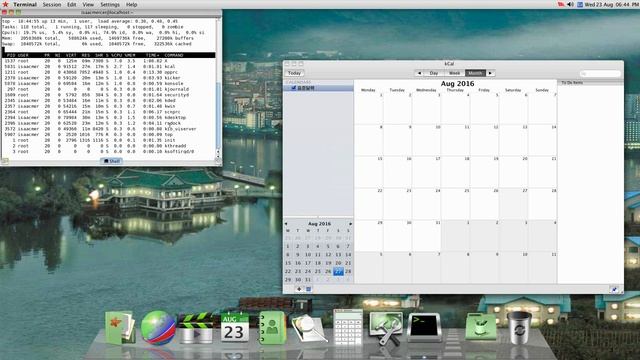Go to next month with kCal's toolbar arrow
The width and height of the screenshot is (640, 360).
(490, 73)
